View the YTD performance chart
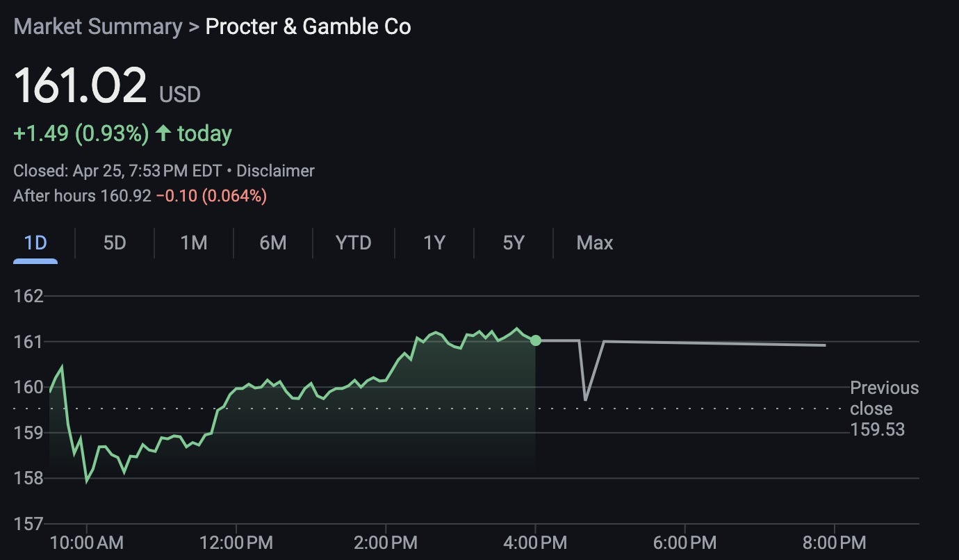 (x=353, y=243)
